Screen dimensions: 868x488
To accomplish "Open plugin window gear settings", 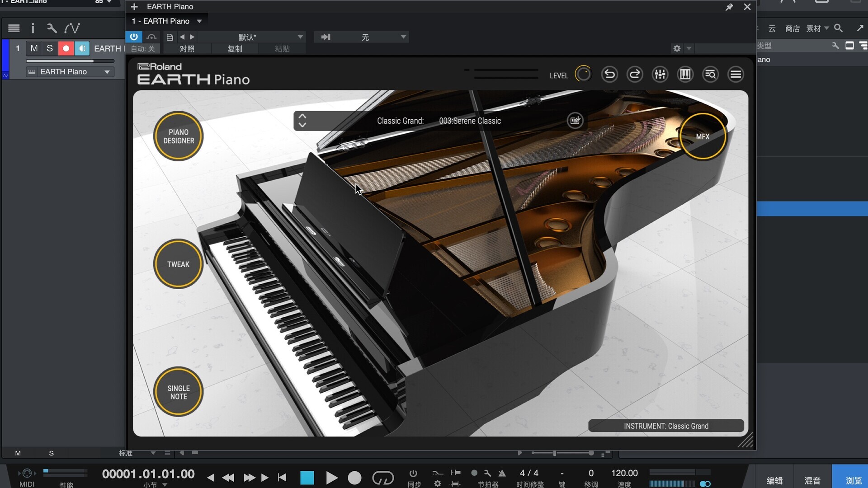I will coord(677,48).
